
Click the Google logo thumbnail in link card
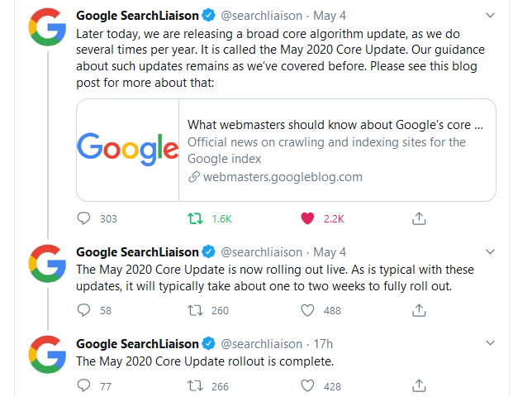click(127, 150)
